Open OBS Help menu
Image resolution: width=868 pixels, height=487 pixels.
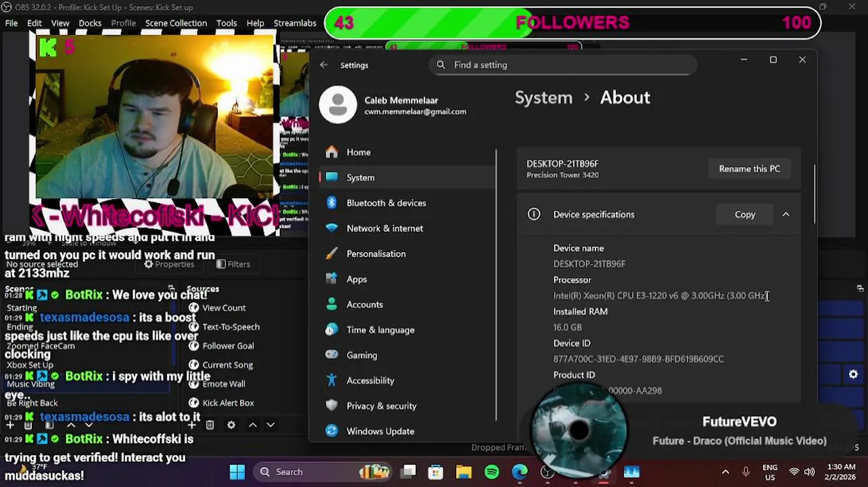255,23
